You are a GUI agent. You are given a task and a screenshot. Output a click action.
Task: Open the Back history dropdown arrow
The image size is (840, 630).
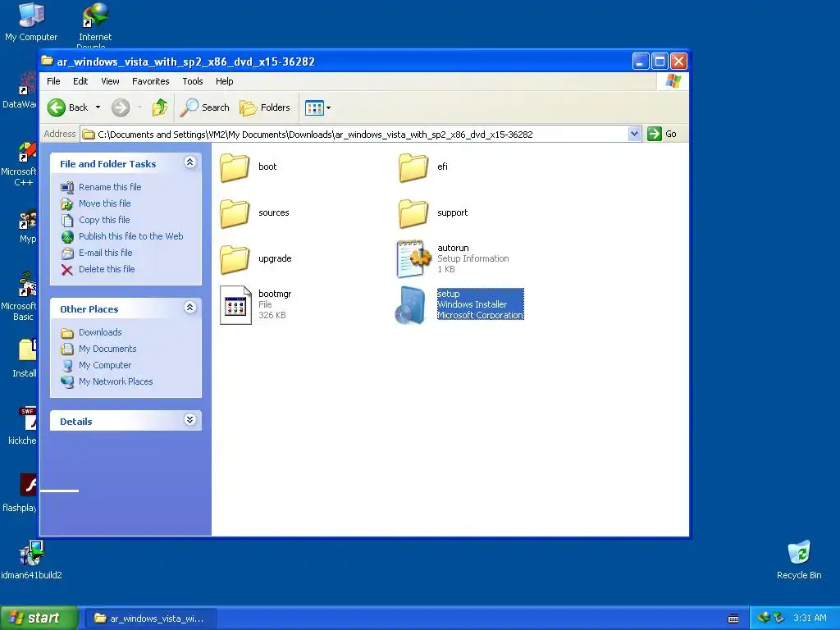pyautogui.click(x=98, y=107)
